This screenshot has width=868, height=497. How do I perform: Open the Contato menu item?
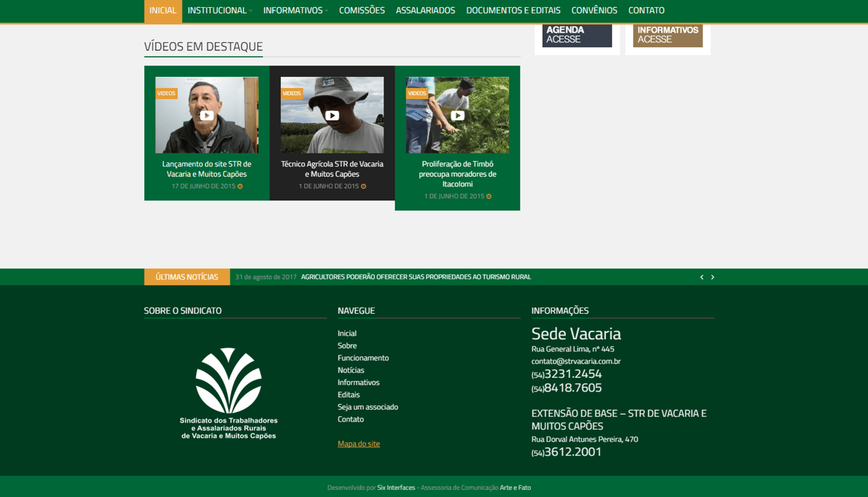point(646,10)
